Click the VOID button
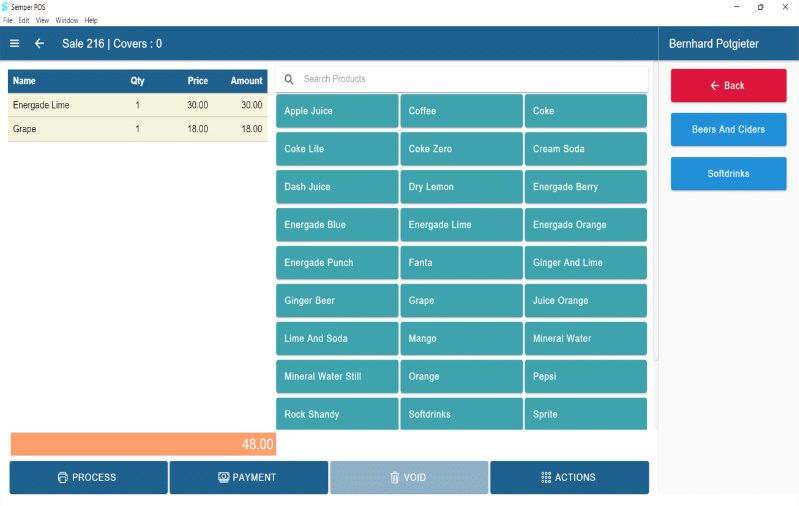Viewport: 799px width, 506px height. (x=409, y=477)
